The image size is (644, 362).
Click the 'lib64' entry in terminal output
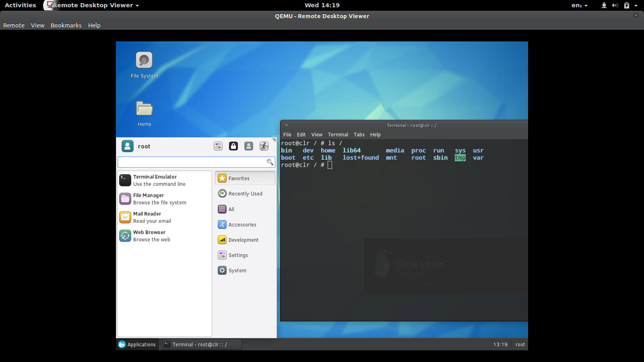(x=351, y=150)
